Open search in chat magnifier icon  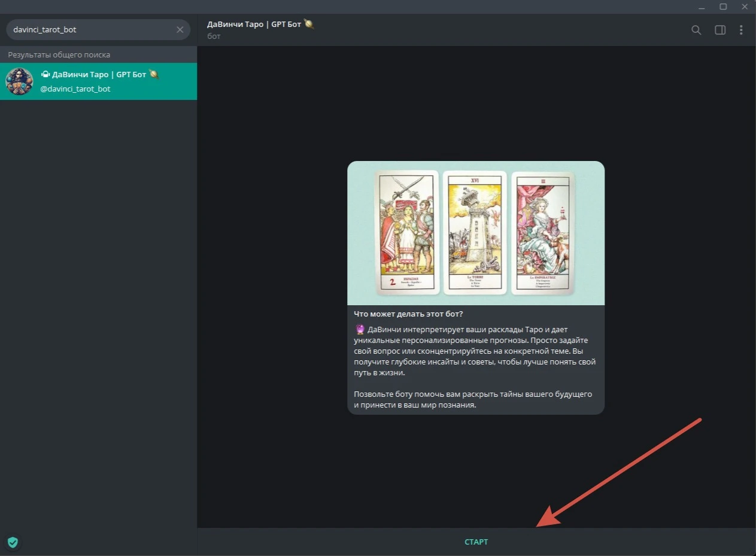click(x=696, y=30)
